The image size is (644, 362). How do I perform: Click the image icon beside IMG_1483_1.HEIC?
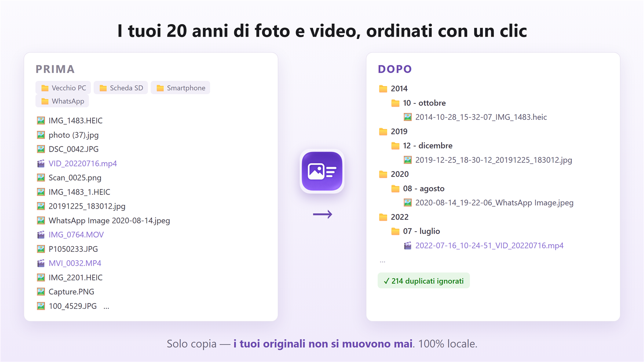coord(41,192)
